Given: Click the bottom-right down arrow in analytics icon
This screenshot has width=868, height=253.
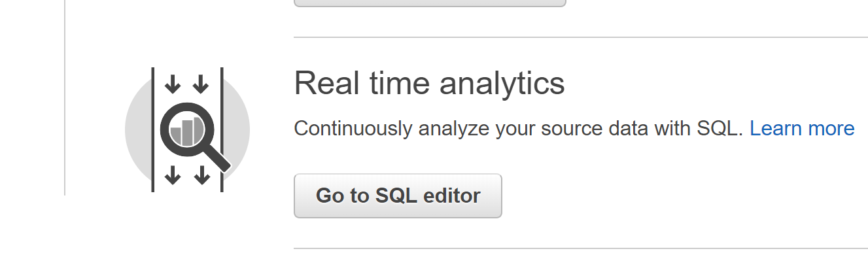Looking at the screenshot, I should click(x=202, y=175).
